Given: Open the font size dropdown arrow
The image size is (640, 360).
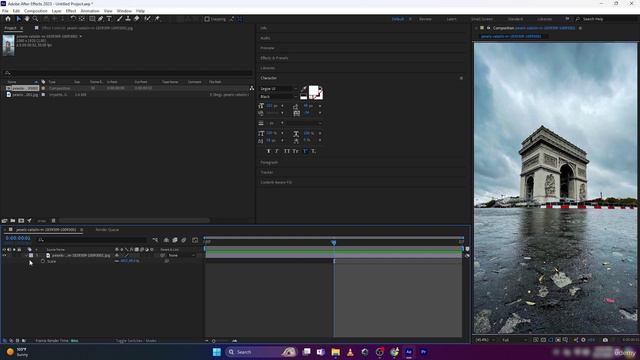Looking at the screenshot, I should pos(282,106).
